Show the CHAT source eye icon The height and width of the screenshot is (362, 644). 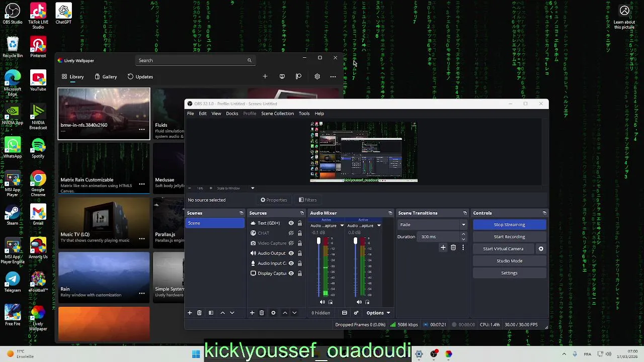point(291,233)
